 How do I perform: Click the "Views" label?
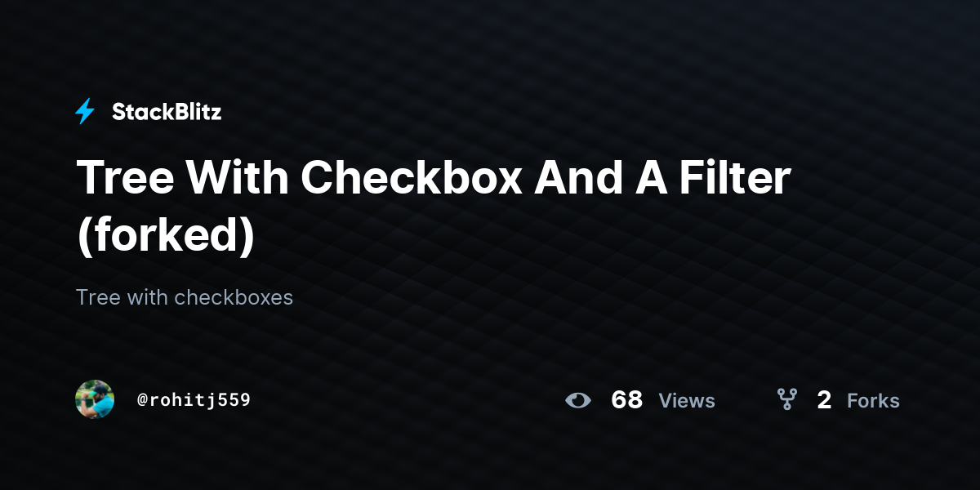coord(687,401)
